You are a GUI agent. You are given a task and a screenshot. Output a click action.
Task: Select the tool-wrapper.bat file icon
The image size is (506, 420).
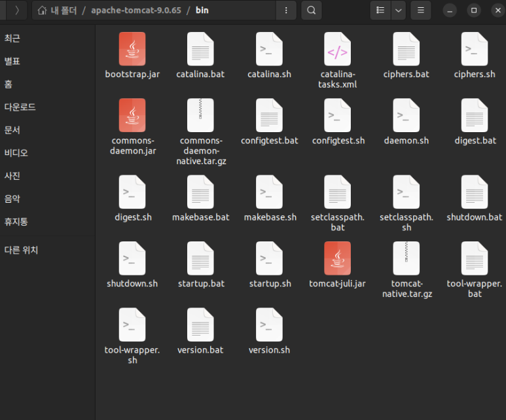[x=475, y=258]
